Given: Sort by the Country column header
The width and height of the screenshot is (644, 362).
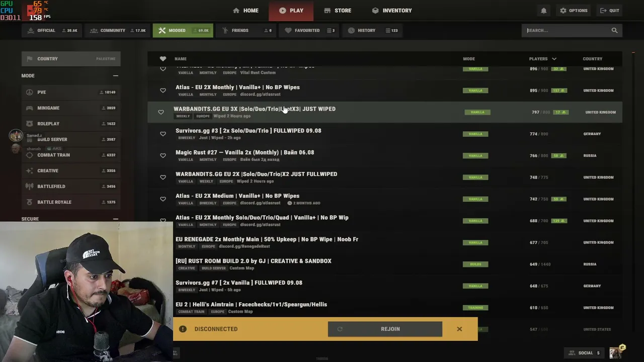Looking at the screenshot, I should (593, 59).
